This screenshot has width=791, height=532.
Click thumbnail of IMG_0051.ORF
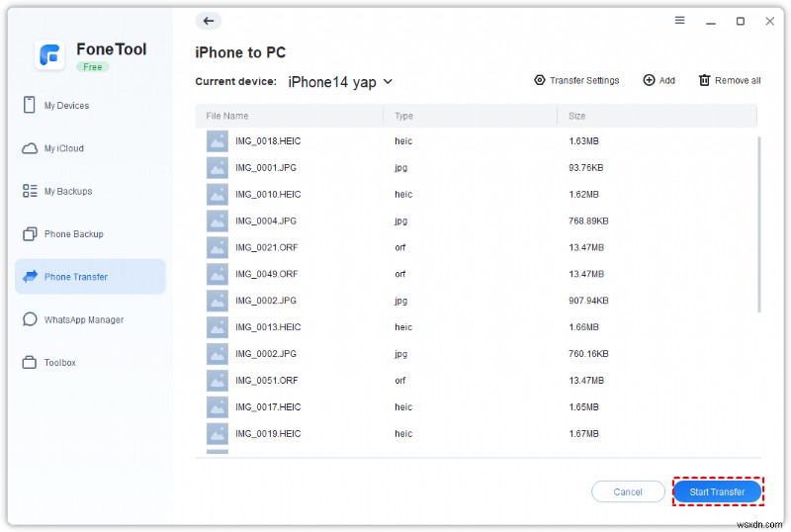(218, 381)
